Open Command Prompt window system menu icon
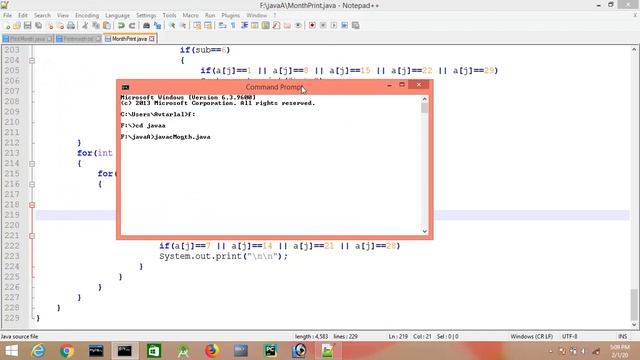The height and width of the screenshot is (360, 640). coord(125,87)
